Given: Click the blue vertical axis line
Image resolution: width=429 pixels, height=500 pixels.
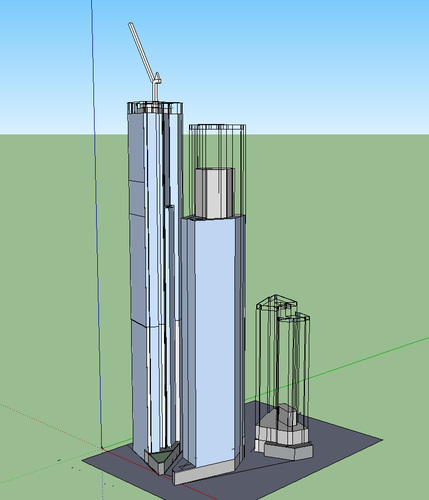Looking at the screenshot, I should click(96, 223).
